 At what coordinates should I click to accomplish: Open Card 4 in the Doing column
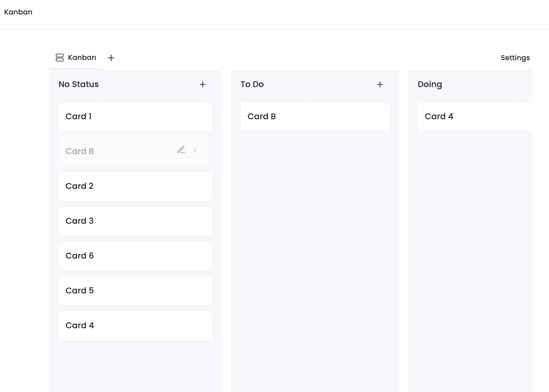pos(475,117)
